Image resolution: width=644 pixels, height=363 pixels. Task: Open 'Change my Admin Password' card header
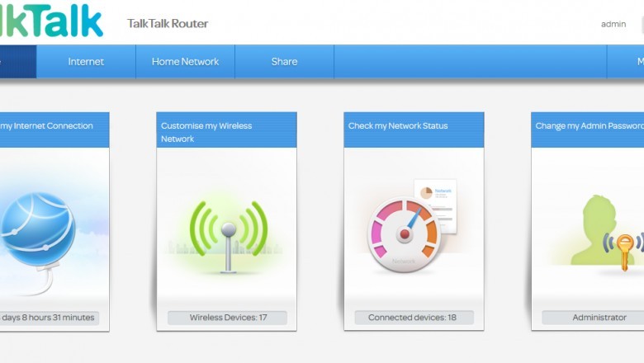coord(587,130)
